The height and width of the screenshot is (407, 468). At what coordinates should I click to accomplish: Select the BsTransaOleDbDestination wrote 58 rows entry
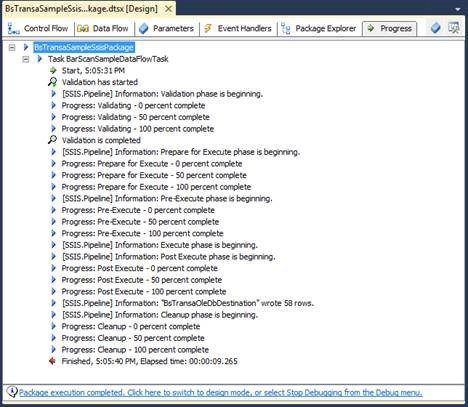[188, 303]
